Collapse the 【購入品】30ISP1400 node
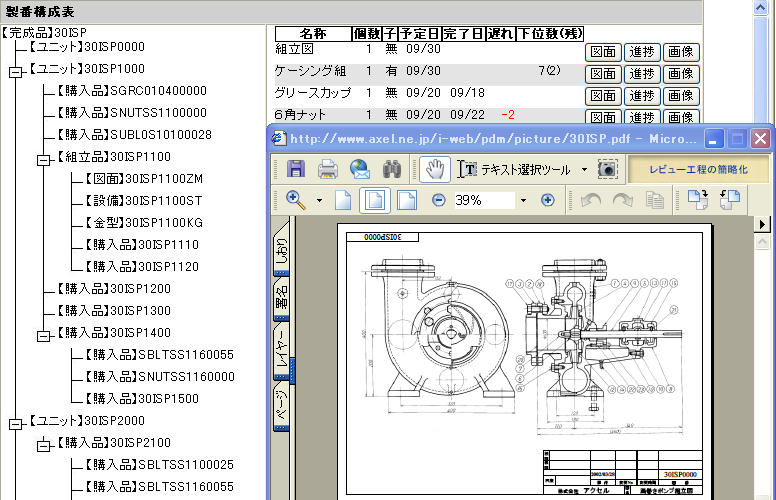The width and height of the screenshot is (776, 500). point(44,336)
